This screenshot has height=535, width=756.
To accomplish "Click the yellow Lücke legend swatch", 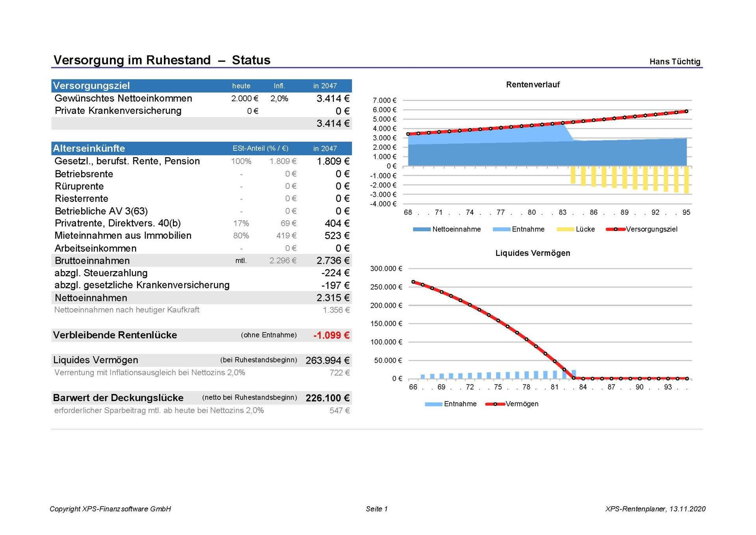I will pyautogui.click(x=565, y=229).
